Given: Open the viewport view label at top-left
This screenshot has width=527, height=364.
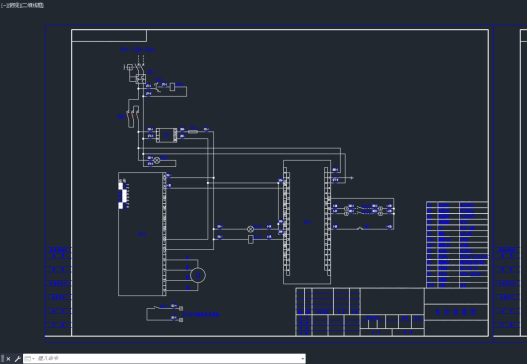Looking at the screenshot, I should pyautogui.click(x=22, y=5).
